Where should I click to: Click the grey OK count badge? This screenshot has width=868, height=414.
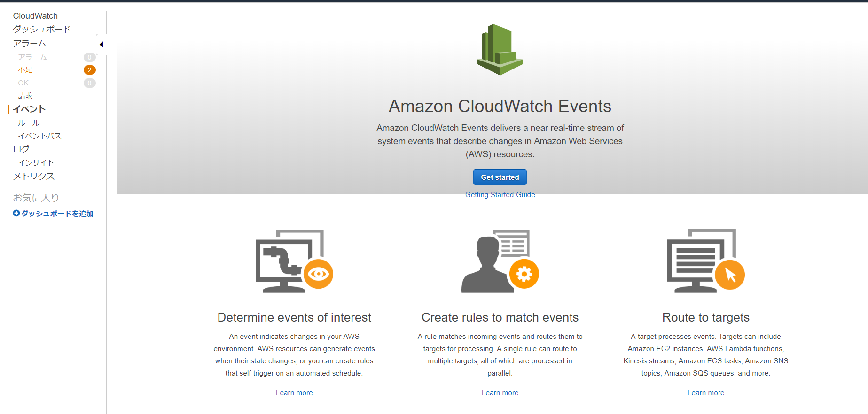pos(89,83)
